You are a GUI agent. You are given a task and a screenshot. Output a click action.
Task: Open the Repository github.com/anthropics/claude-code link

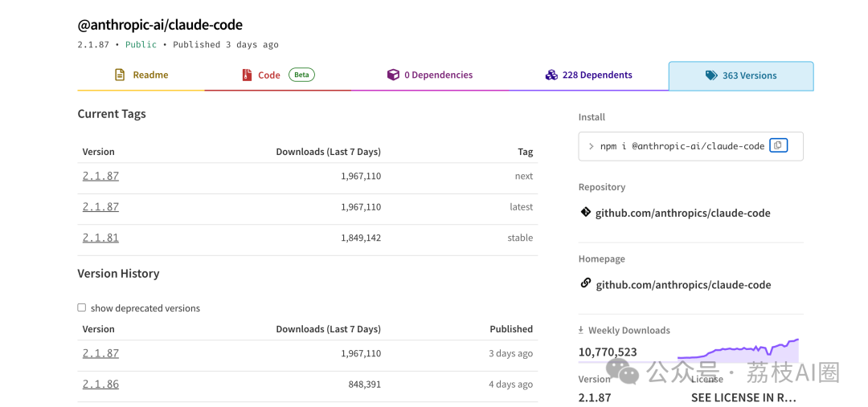pos(683,213)
